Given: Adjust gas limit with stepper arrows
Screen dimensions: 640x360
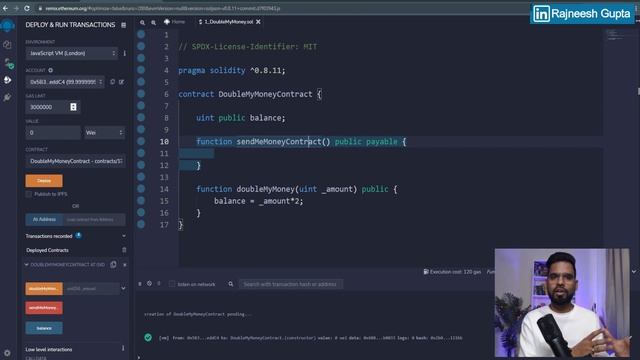Looking at the screenshot, I should coord(73,107).
